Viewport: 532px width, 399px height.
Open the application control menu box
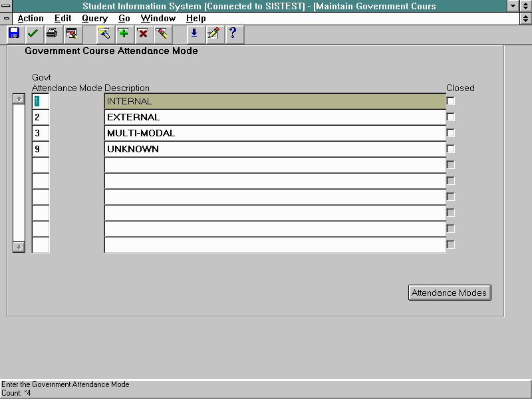6,6
